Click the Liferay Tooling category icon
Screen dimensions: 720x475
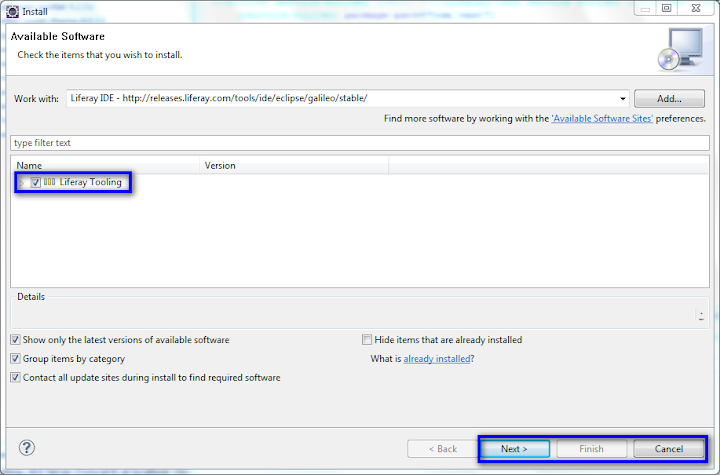click(50, 182)
